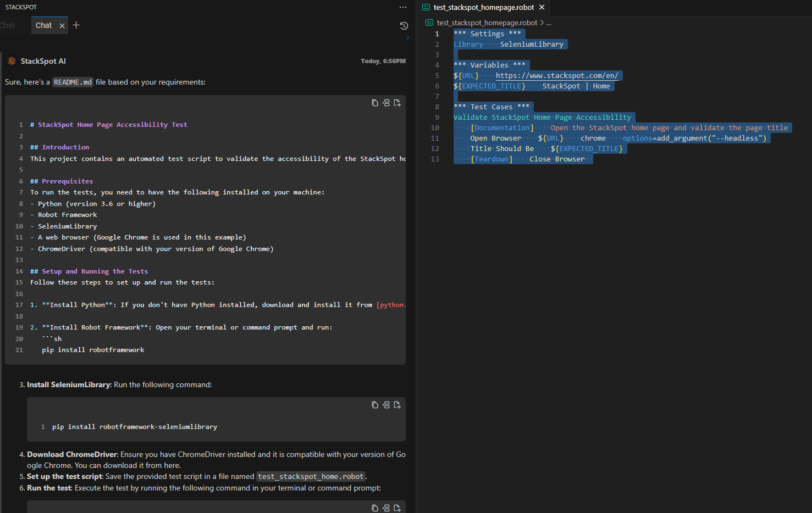Click '## Introduction' heading in README
Viewport: 812px width, 513px height.
pyautogui.click(x=59, y=147)
